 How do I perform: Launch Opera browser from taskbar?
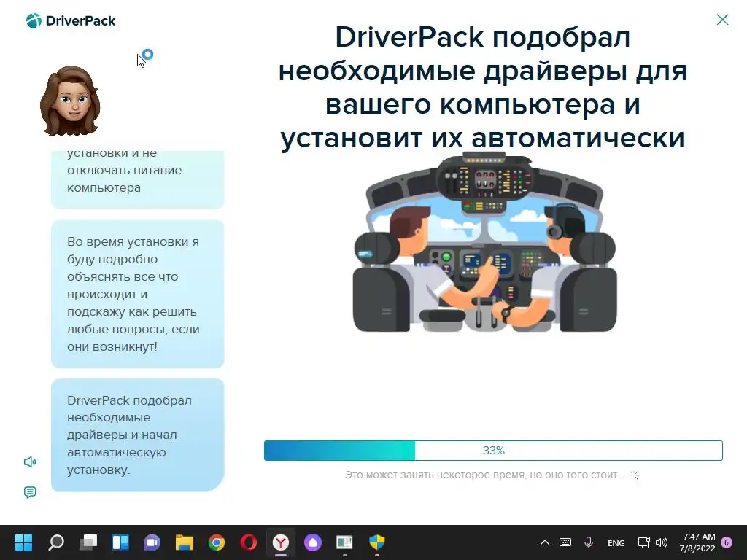(249, 542)
